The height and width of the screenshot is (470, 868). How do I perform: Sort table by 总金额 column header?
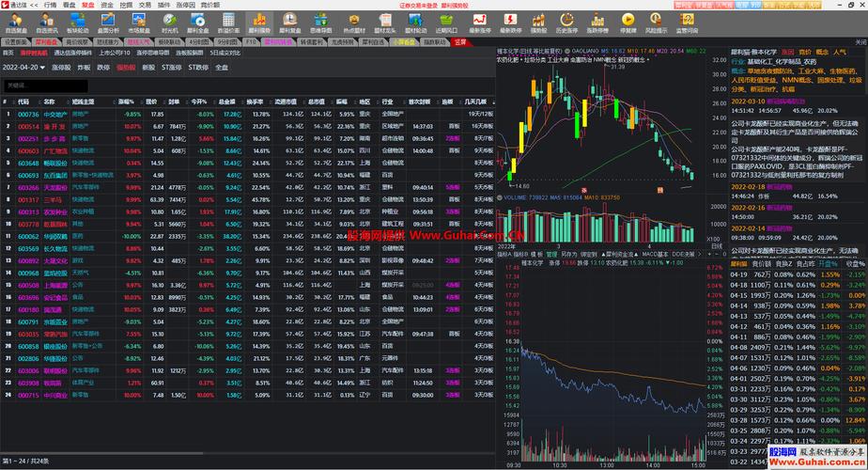pyautogui.click(x=226, y=102)
